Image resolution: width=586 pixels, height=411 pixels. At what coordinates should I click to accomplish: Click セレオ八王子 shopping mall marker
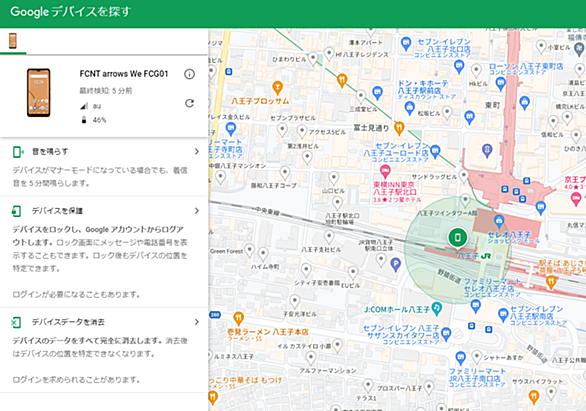coord(499,221)
